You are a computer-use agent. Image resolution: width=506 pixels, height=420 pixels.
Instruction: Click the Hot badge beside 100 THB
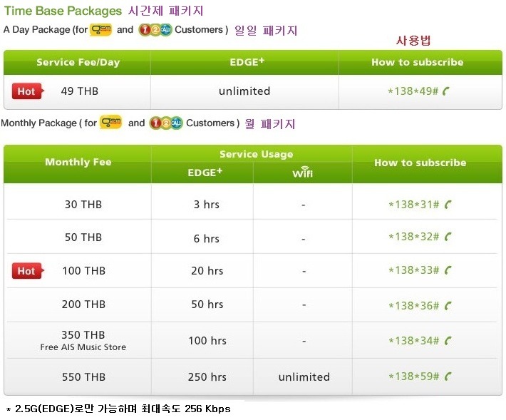pyautogui.click(x=28, y=271)
